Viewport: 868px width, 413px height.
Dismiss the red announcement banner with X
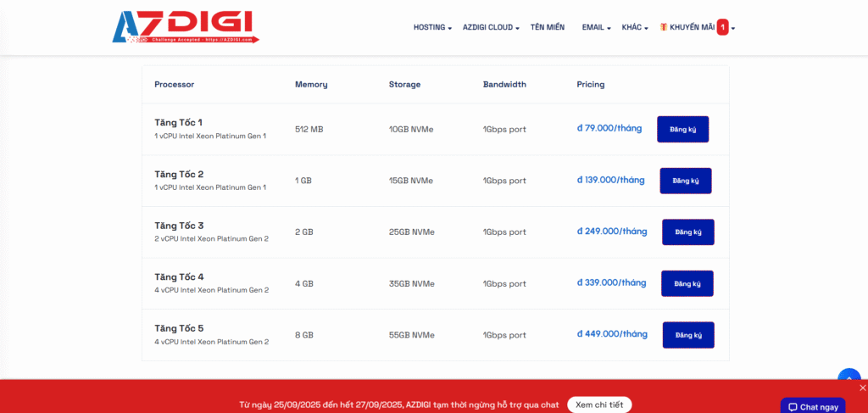point(862,388)
